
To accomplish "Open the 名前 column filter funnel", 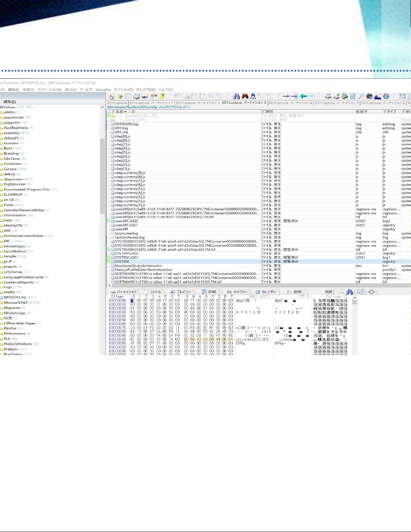I will (113, 112).
